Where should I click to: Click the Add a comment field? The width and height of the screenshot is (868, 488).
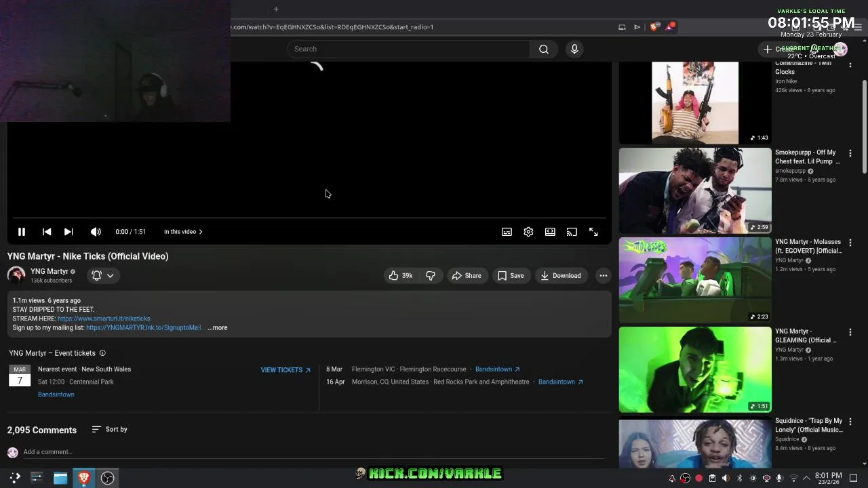click(313, 452)
